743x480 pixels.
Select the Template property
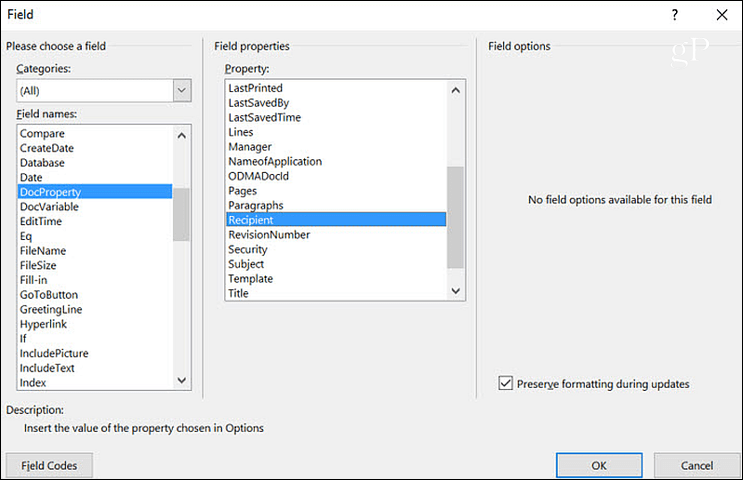(251, 279)
